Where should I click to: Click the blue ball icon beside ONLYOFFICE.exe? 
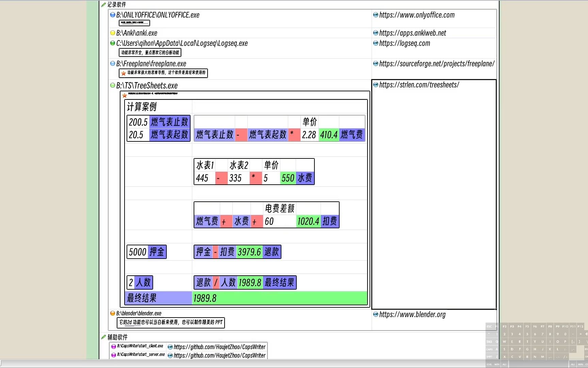coord(113,15)
